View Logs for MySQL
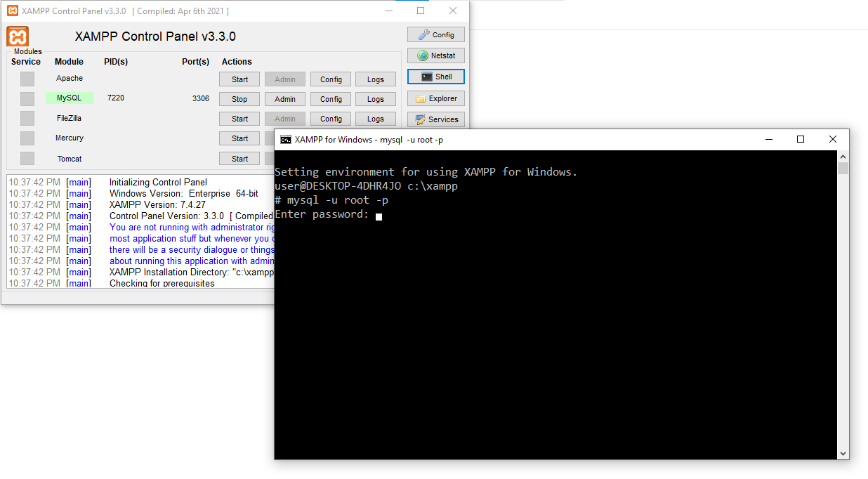 coord(376,99)
